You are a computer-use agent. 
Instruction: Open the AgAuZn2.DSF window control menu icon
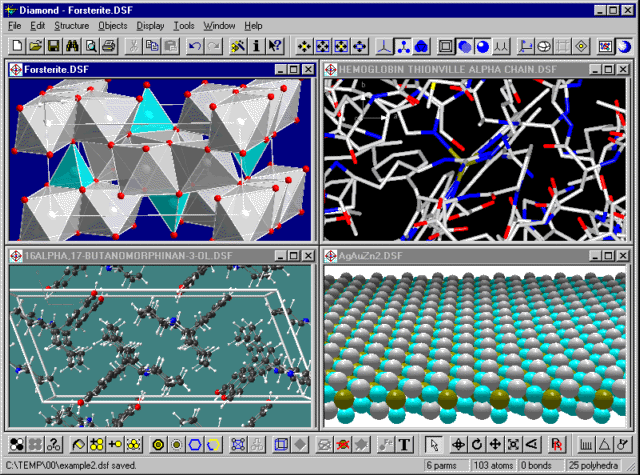click(331, 256)
